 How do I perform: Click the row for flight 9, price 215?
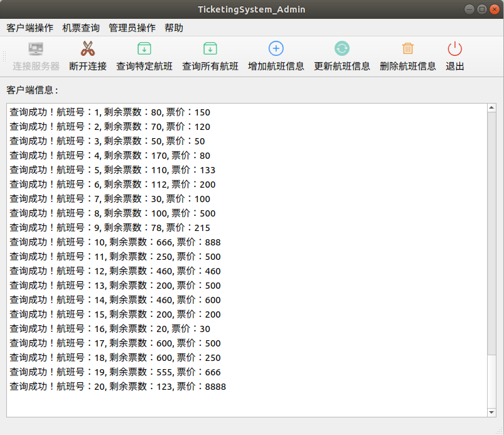(x=110, y=228)
